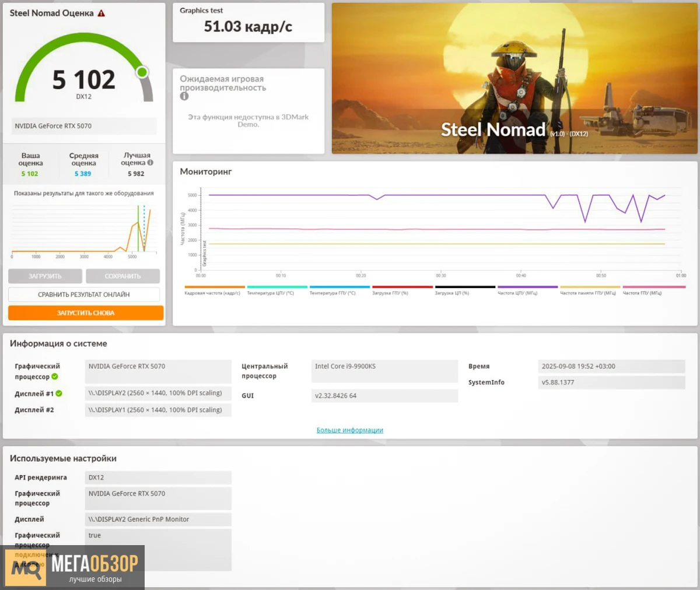This screenshot has height=590, width=700.
Task: Click the greyed ЗАГРУЗИТЬ button
Action: point(45,276)
